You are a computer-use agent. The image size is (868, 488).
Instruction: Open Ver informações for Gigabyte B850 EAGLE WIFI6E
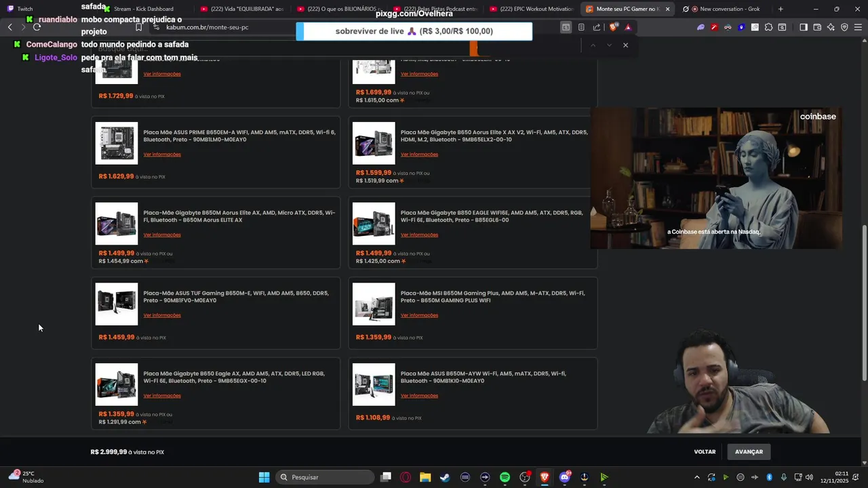(419, 235)
